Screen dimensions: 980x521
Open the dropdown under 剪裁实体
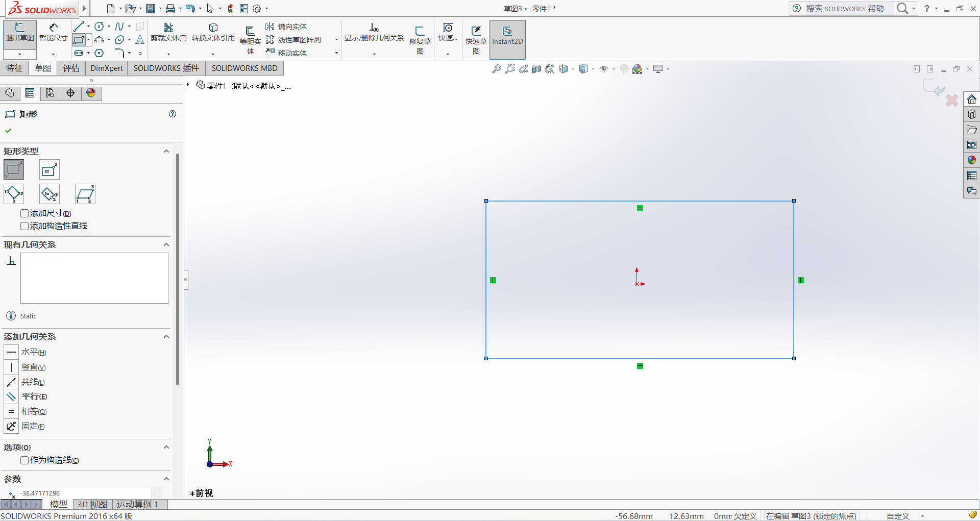click(x=168, y=54)
